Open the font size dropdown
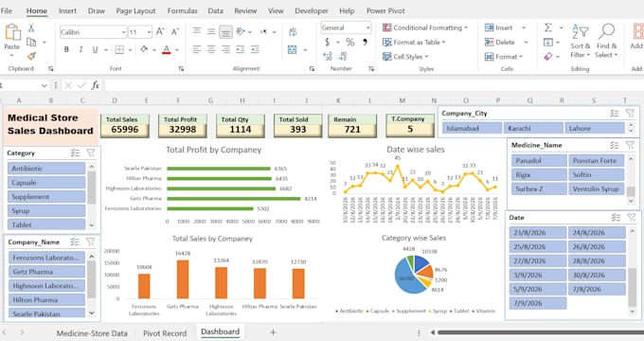Screen dimensions: 644x341 click(x=149, y=32)
